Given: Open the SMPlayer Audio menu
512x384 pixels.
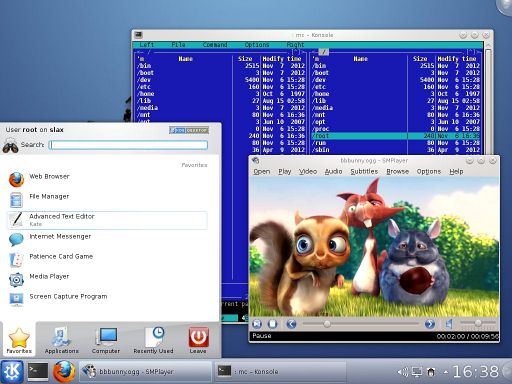Looking at the screenshot, I should pos(333,171).
